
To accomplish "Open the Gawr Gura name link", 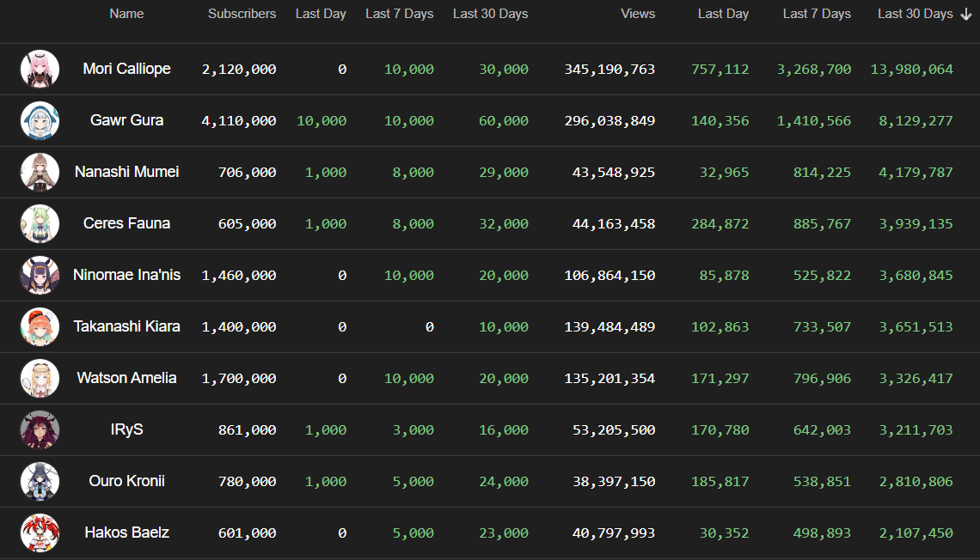I will tap(127, 120).
